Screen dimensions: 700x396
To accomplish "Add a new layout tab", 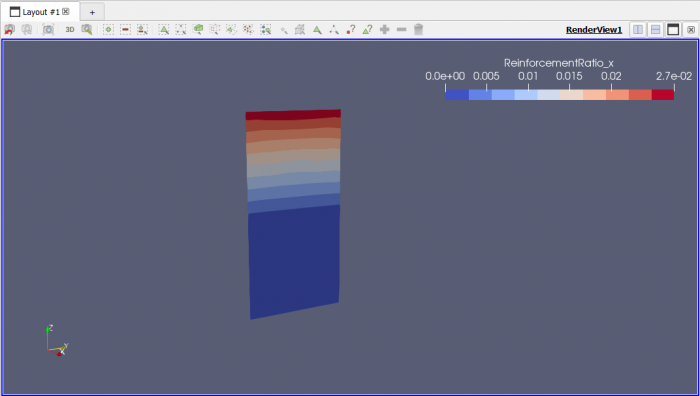I will tap(92, 12).
